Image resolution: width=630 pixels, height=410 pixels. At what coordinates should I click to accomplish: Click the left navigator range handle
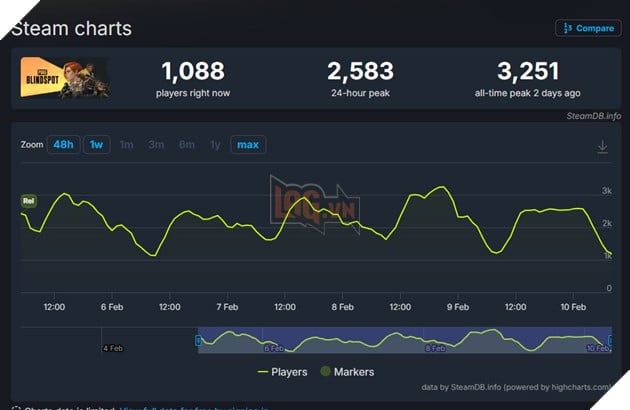(x=198, y=340)
